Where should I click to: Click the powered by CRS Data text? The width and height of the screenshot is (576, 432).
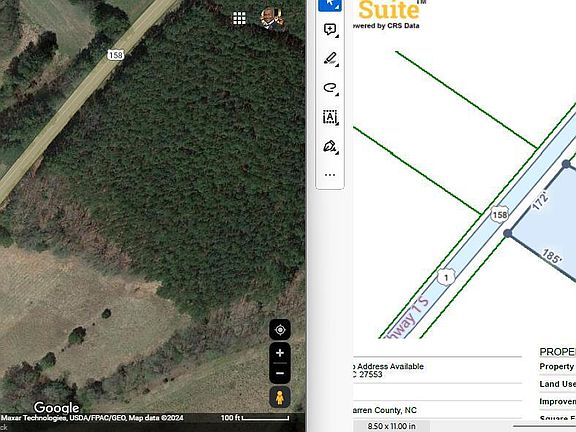point(386,26)
